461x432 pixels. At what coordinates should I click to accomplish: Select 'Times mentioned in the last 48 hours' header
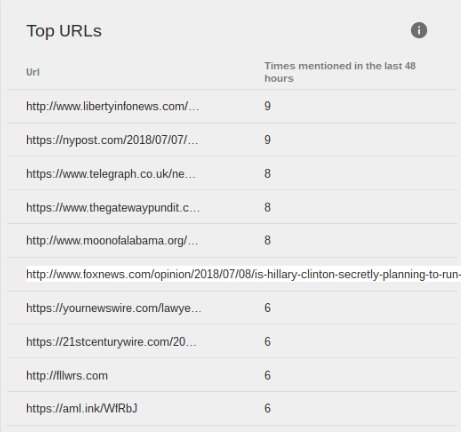340,72
